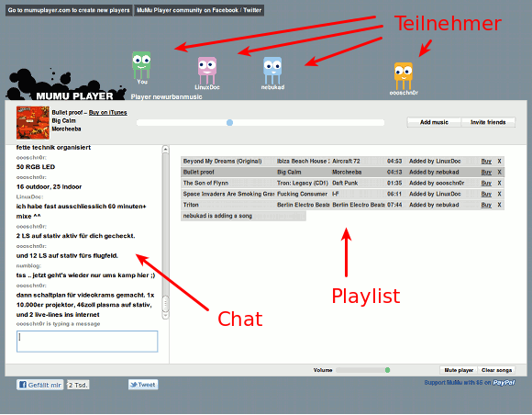Remove The Son of Flynn with X
Image resolution: width=532 pixels, height=415 pixels.
(x=499, y=183)
